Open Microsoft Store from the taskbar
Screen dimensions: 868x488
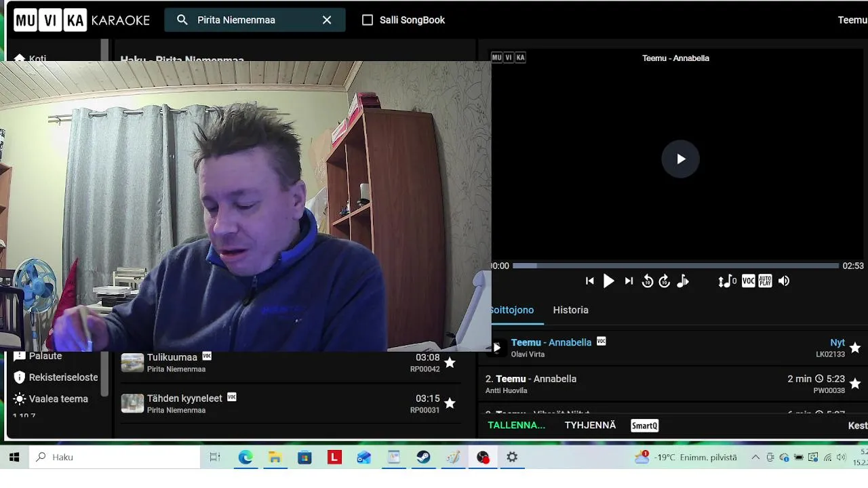point(304,457)
